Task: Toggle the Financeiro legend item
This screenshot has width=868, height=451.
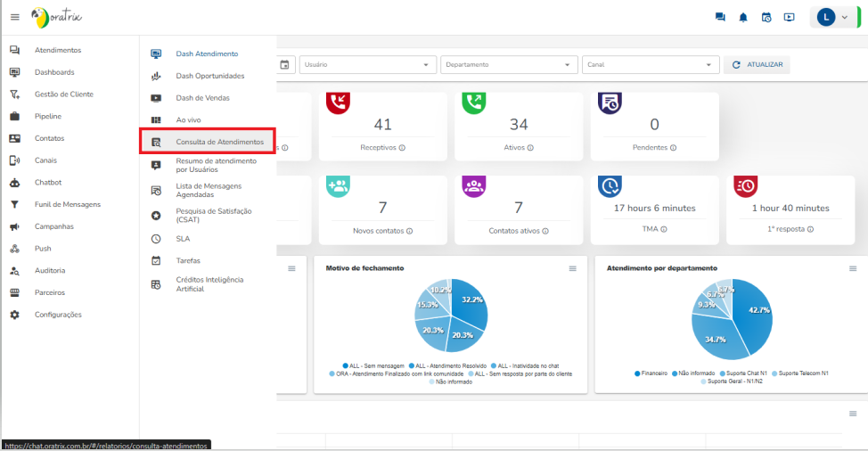Action: pyautogui.click(x=653, y=373)
